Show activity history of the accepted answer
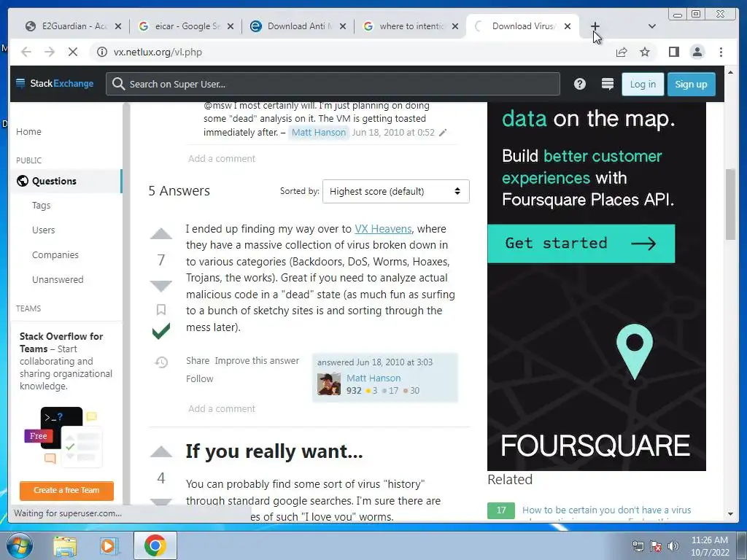The height and width of the screenshot is (560, 747). tap(161, 362)
